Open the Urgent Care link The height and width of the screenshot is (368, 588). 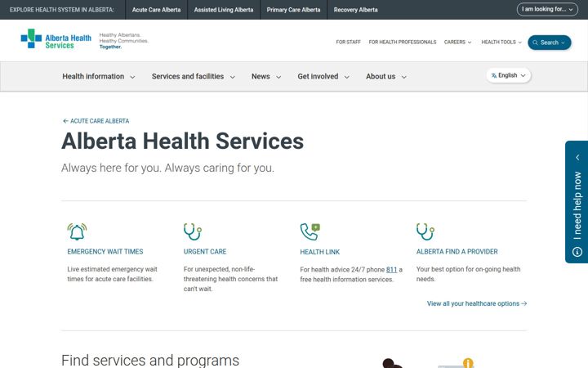pos(205,252)
